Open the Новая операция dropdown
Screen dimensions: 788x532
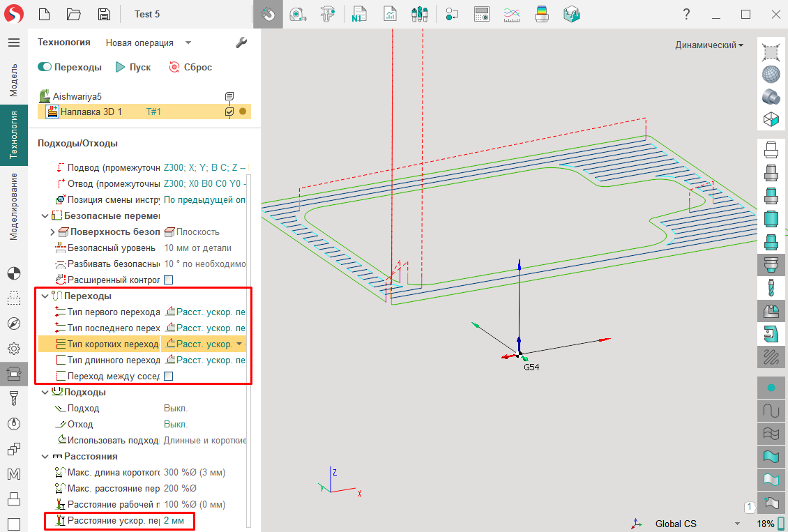click(148, 43)
